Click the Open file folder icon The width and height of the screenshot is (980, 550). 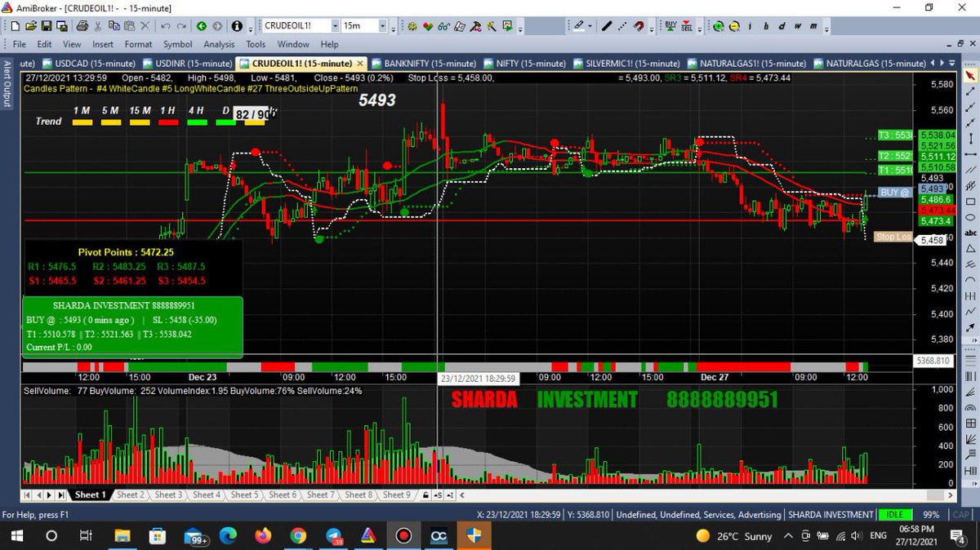click(31, 26)
